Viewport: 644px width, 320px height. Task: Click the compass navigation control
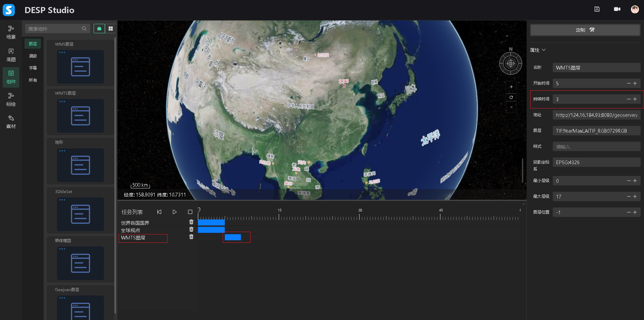[511, 63]
